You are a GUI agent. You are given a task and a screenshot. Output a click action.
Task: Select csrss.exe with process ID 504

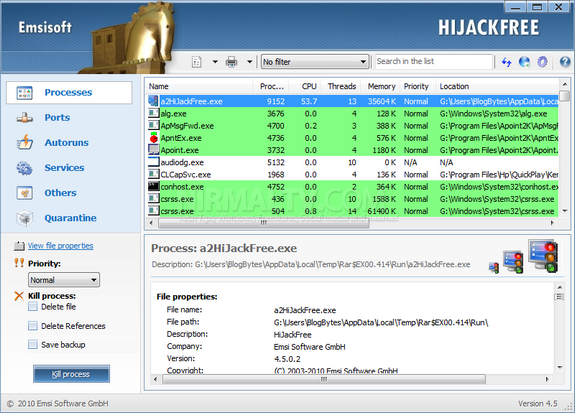[353, 211]
